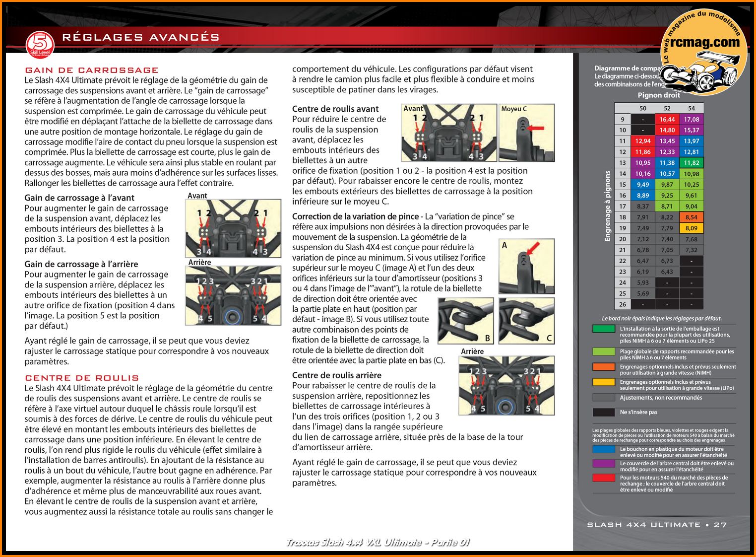Click the column header 52
The height and width of the screenshot is (557, 756).
pos(667,108)
